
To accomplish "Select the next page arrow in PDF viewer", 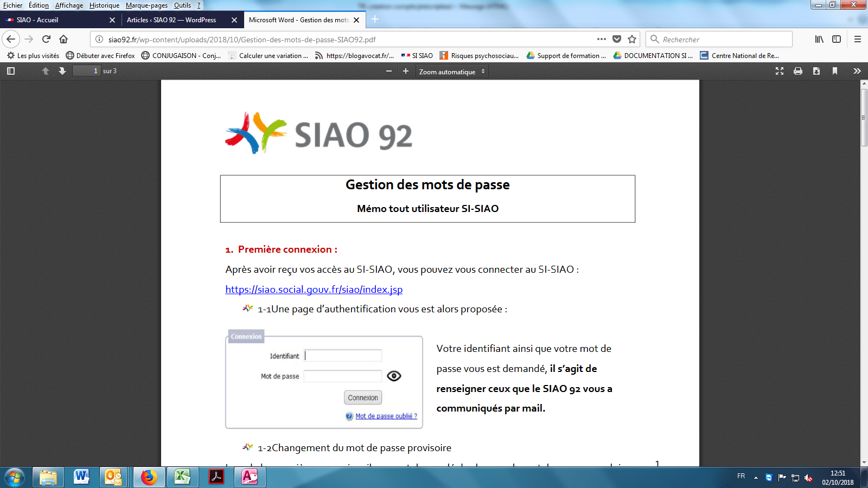I will (x=61, y=70).
